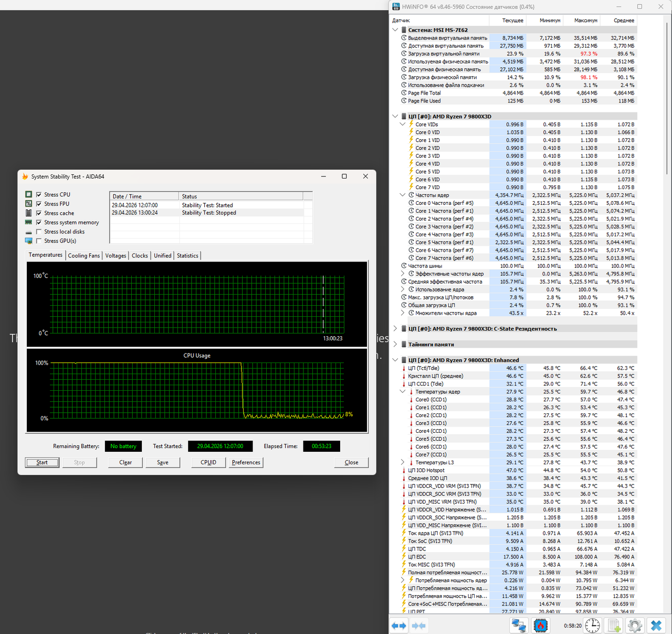Expand the Тайминги памяти section

pyautogui.click(x=395, y=345)
